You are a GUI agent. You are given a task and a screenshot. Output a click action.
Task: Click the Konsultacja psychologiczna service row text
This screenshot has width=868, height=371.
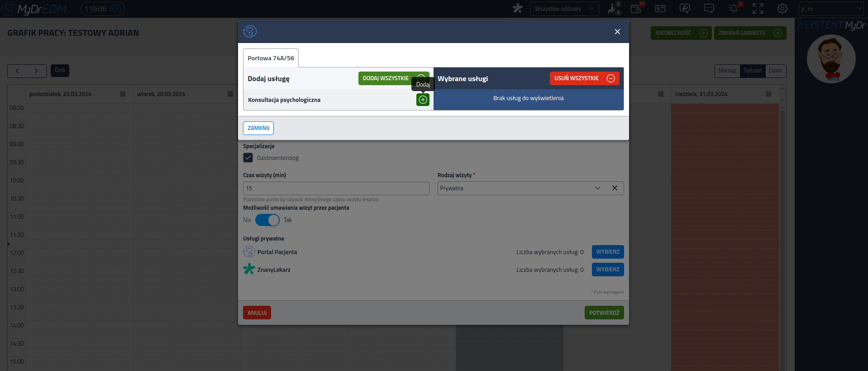click(284, 100)
